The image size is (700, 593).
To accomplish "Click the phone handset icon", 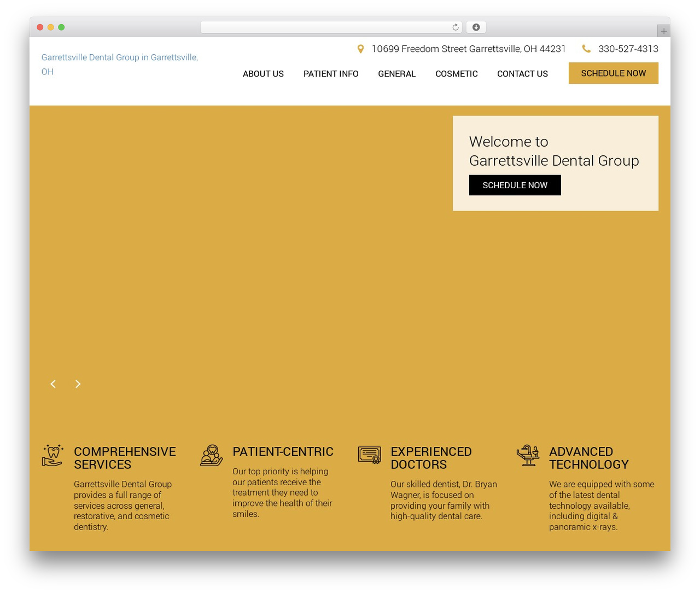I will pos(586,49).
